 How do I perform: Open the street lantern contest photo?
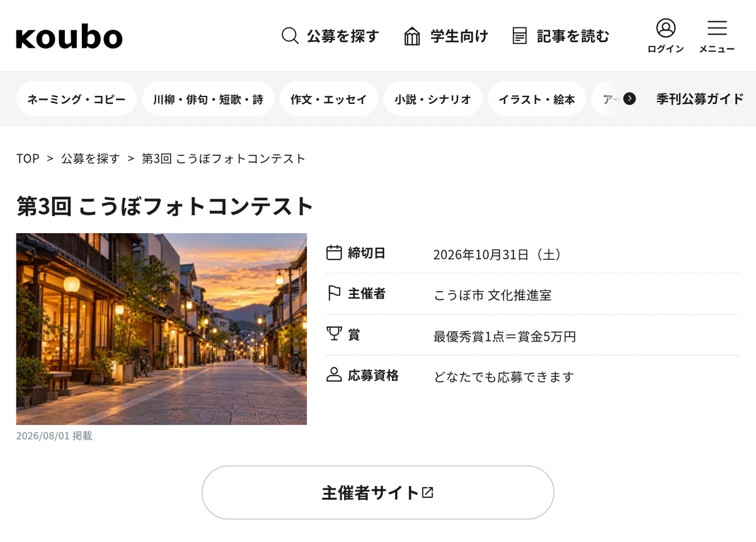(161, 329)
